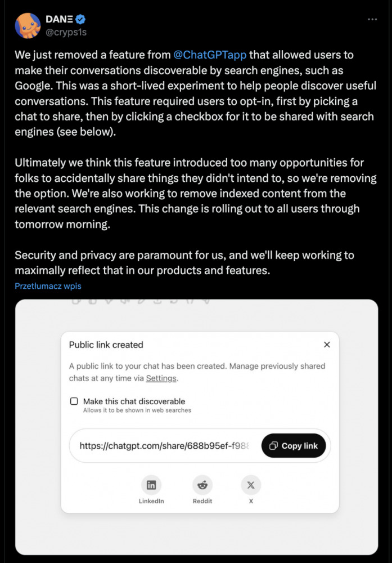Open the @cryps1s handle profile

pos(66,32)
